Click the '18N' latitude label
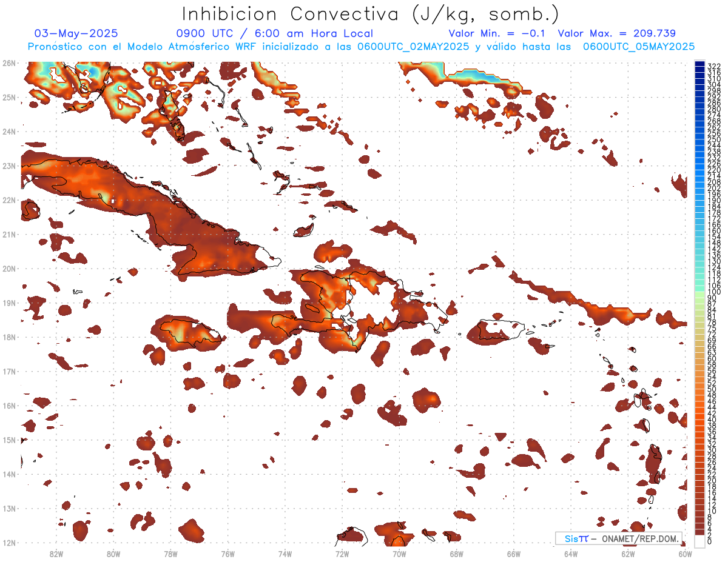The image size is (728, 562). point(8,337)
